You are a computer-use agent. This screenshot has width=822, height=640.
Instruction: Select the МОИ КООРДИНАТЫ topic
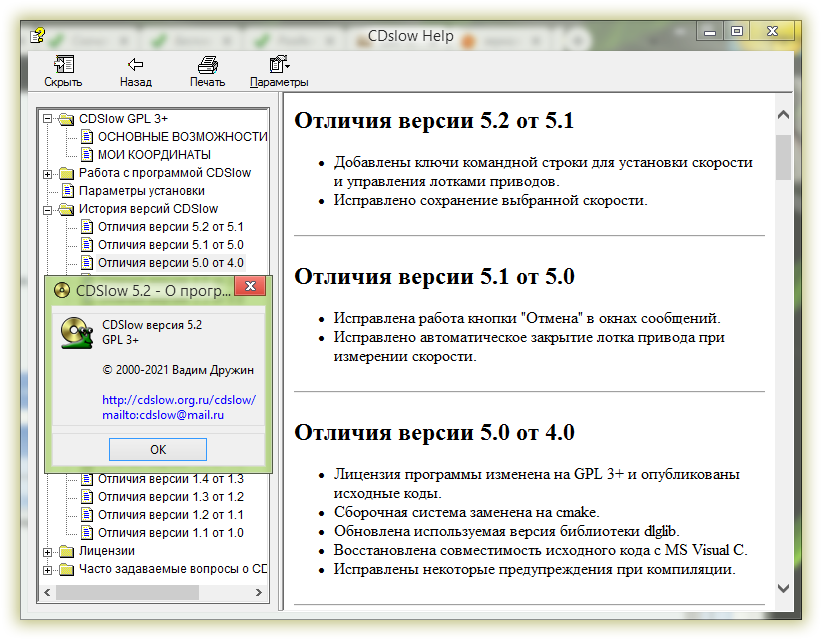pos(153,155)
